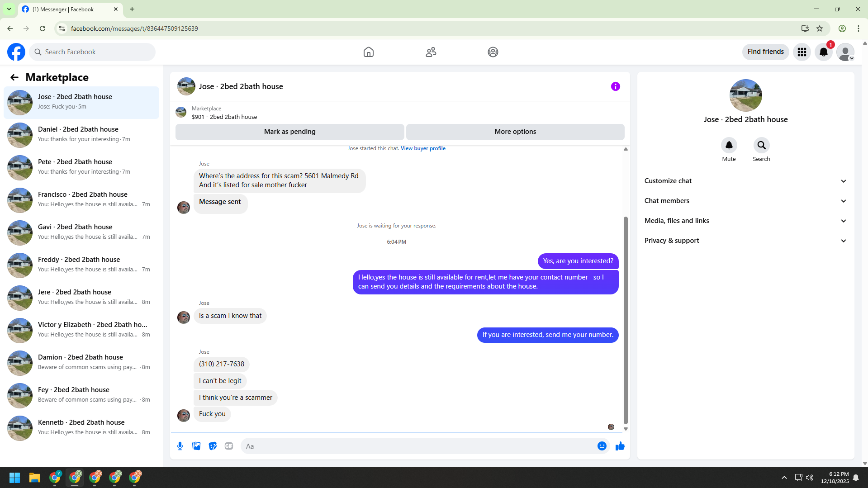Open the account profile avatar menu
868x488 pixels.
pos(845,52)
